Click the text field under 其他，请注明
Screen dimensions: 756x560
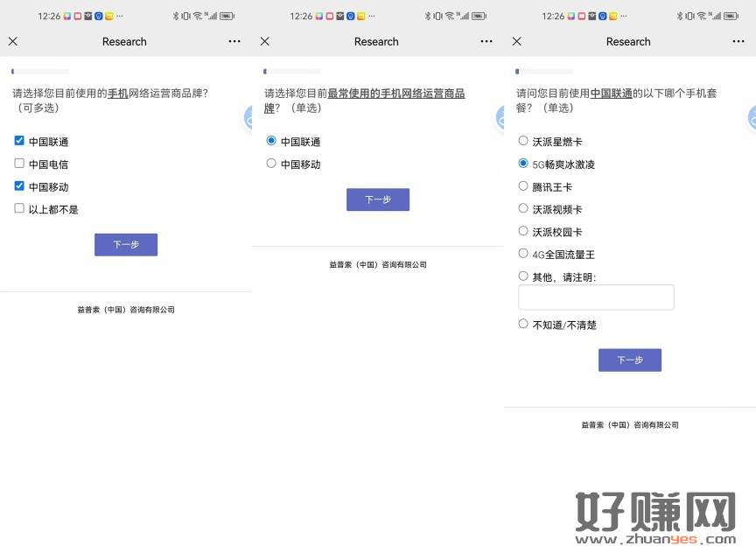coord(596,297)
